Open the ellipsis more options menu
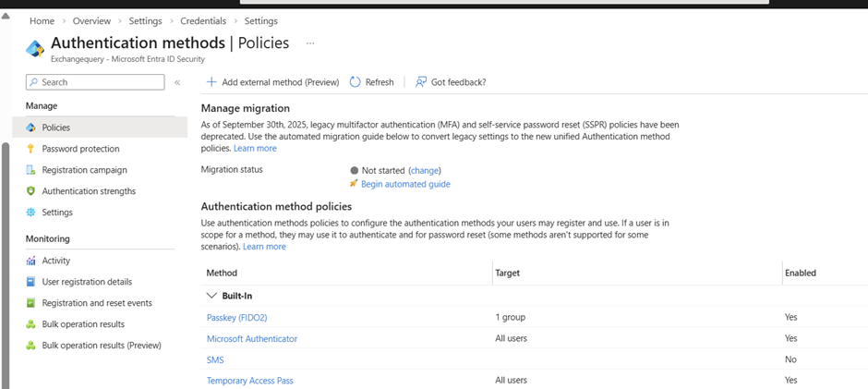 point(310,43)
